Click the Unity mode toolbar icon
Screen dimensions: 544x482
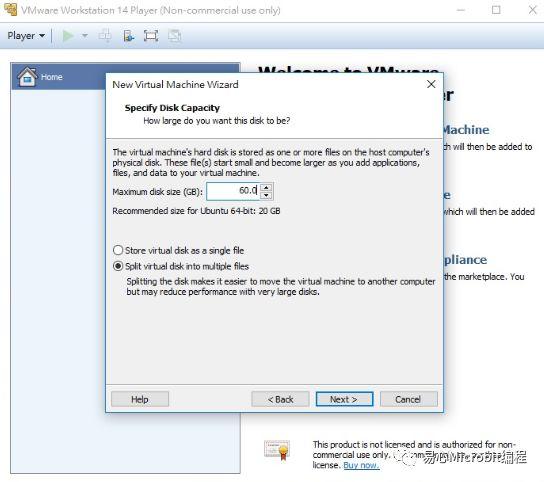[175, 36]
